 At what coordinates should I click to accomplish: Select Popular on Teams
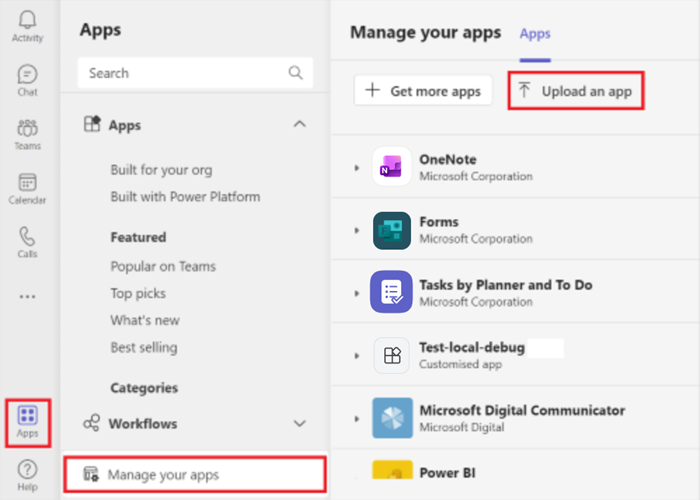[x=163, y=267]
